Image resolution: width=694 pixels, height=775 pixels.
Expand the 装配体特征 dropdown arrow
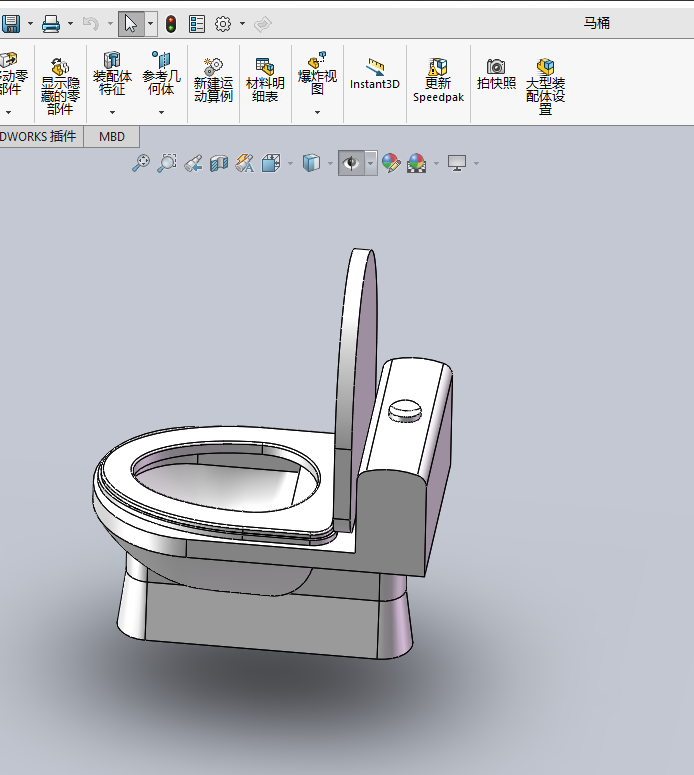(112, 112)
